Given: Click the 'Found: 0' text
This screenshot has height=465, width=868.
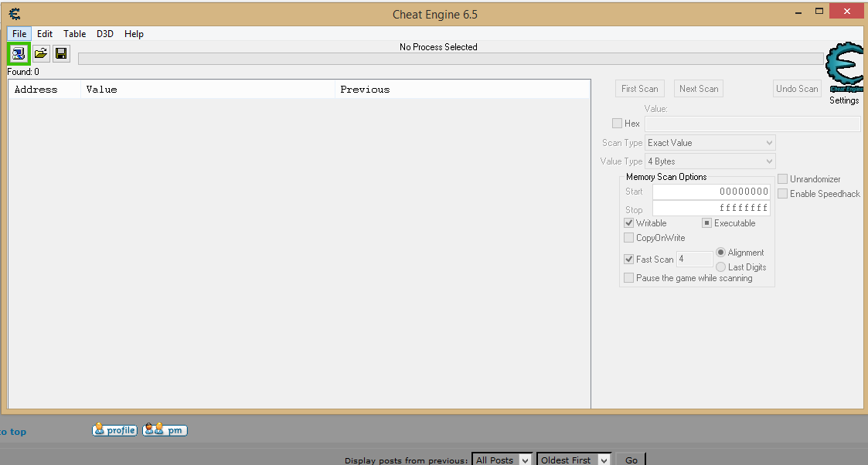Looking at the screenshot, I should (23, 72).
